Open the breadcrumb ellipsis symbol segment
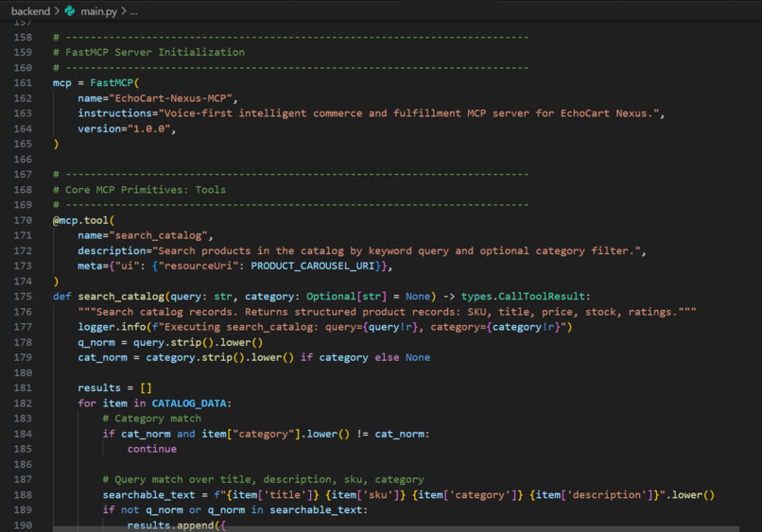Screen dimensions: 762x532 click(134, 11)
